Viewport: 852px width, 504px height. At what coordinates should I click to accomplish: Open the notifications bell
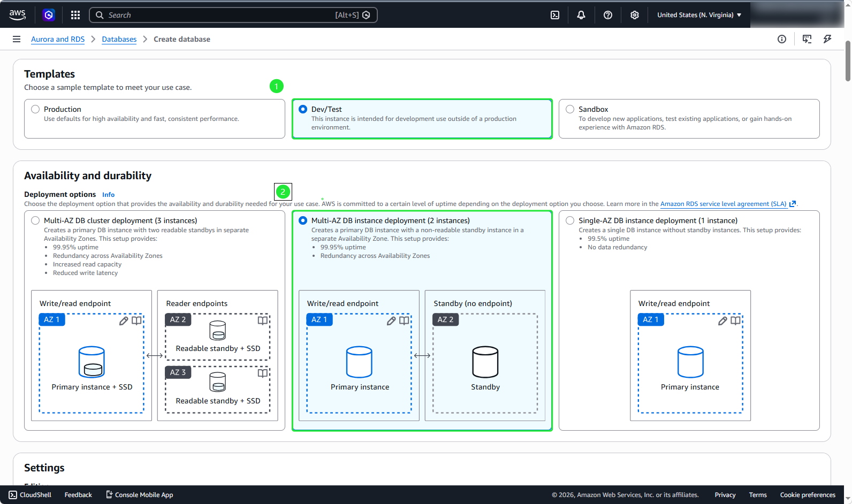click(581, 15)
